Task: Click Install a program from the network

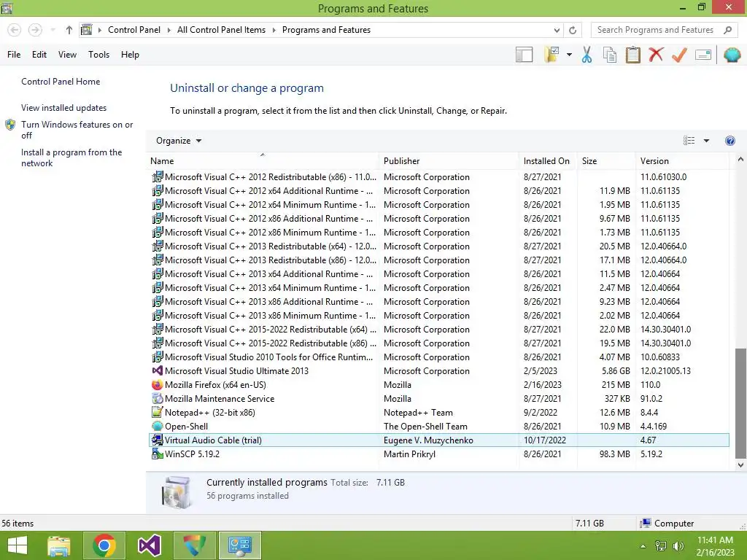Action: [71, 157]
